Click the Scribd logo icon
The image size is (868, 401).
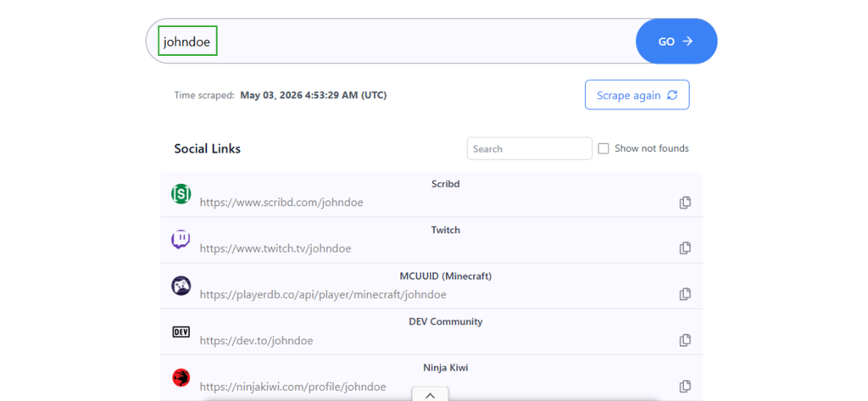tap(181, 194)
